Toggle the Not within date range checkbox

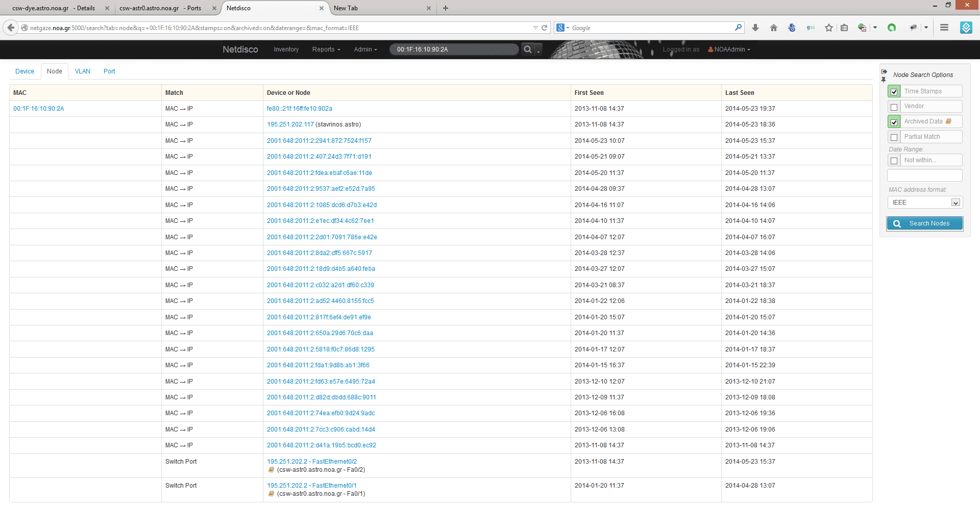(x=894, y=161)
